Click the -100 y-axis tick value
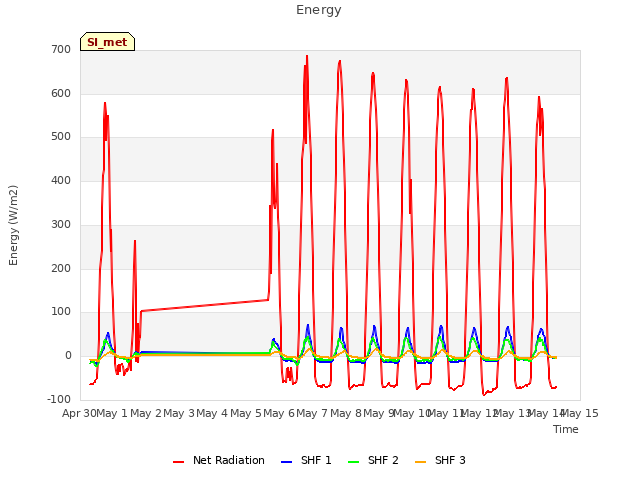This screenshot has width=640, height=480. tap(59, 399)
